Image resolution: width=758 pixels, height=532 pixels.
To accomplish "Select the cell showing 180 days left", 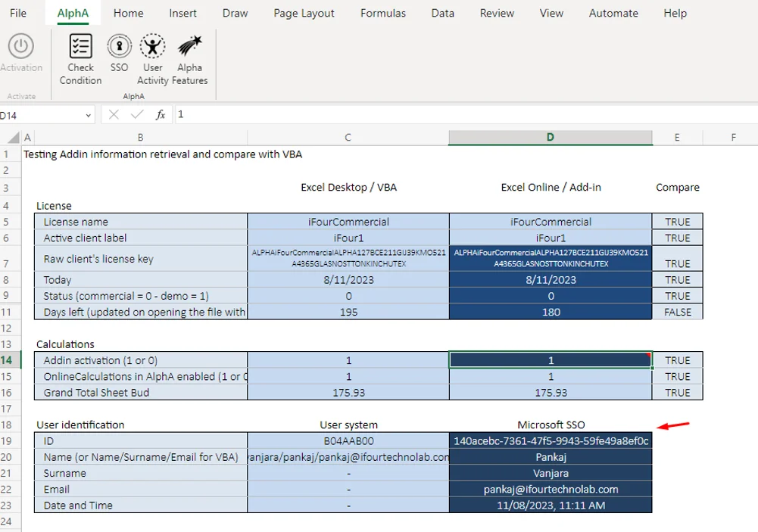I will click(551, 312).
